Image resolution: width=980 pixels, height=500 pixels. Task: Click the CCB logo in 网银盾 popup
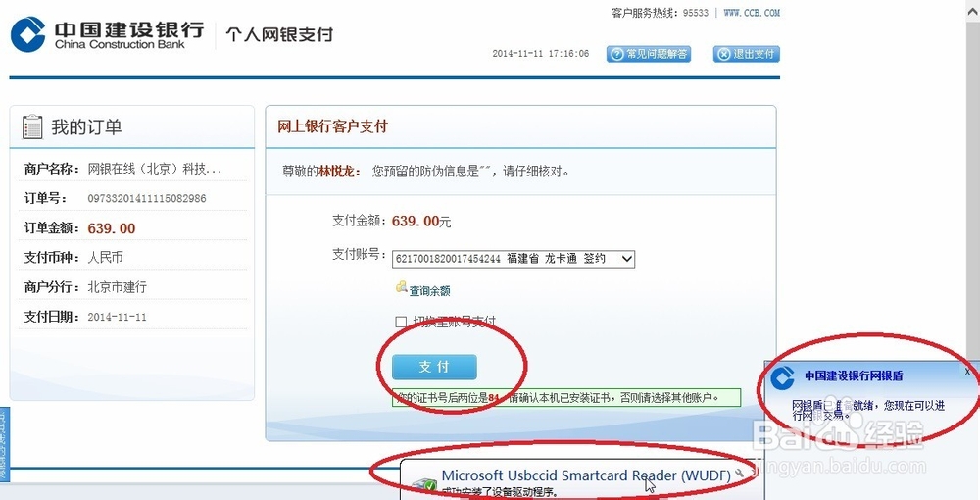tap(782, 377)
